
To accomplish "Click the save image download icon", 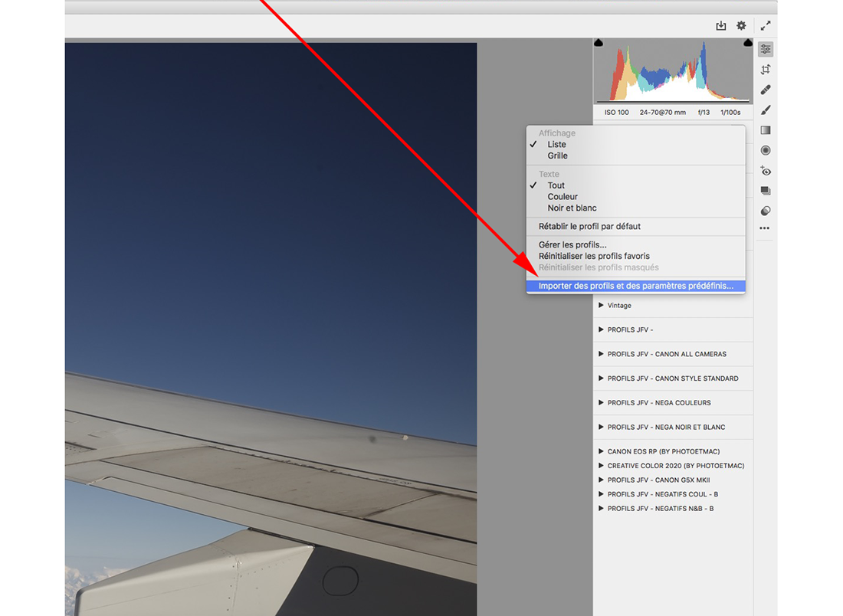I will (x=721, y=26).
